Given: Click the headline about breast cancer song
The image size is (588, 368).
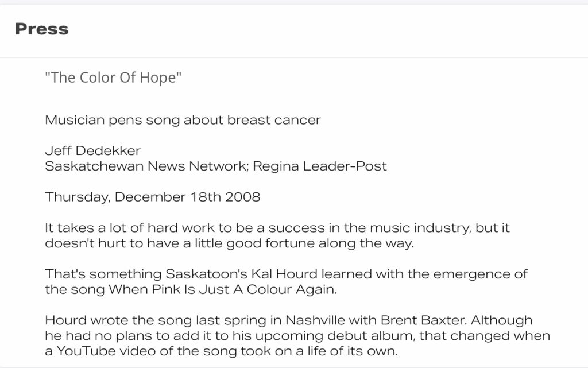Looking at the screenshot, I should [183, 120].
